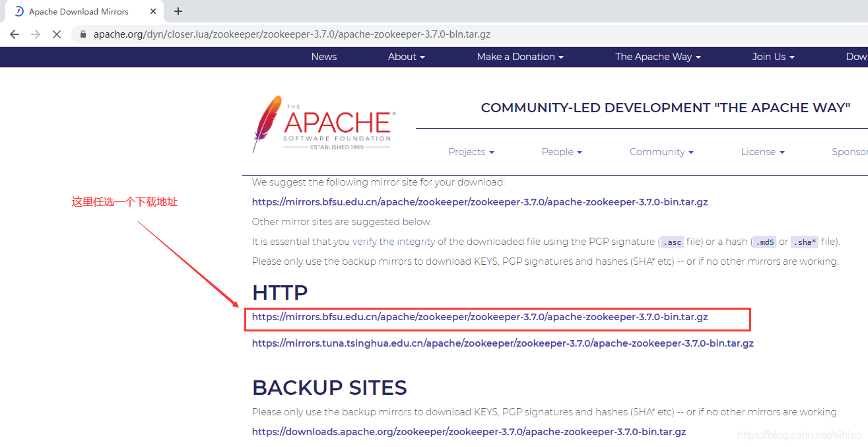Expand the Join Us dropdown
The image size is (868, 447).
click(x=773, y=57)
